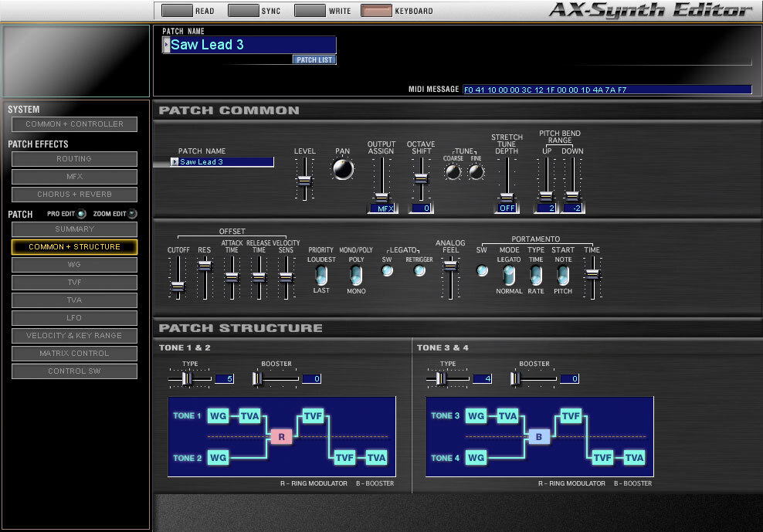Toggle the Legato SW button

pos(388,270)
